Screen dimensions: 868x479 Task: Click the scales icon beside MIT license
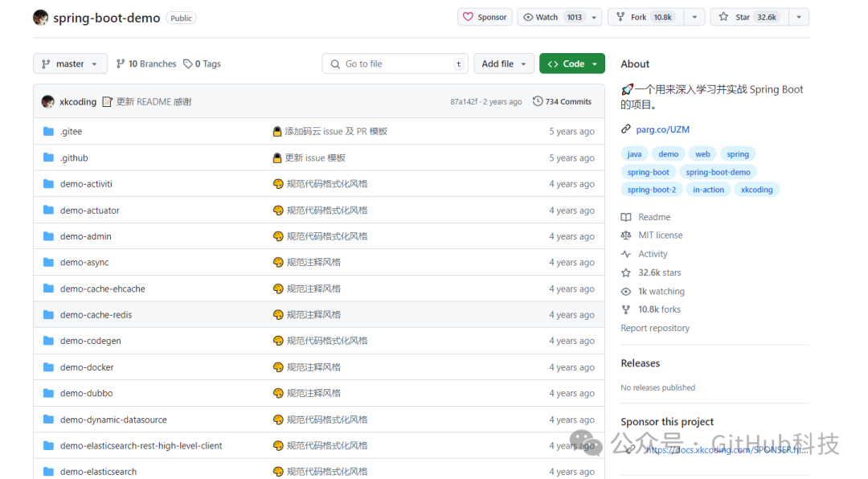[626, 235]
